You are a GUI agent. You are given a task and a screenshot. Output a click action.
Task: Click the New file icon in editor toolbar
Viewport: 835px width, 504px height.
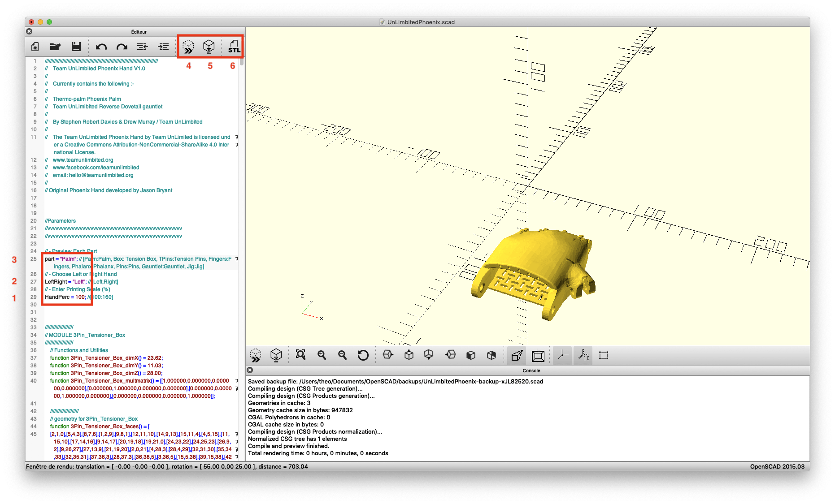point(35,47)
